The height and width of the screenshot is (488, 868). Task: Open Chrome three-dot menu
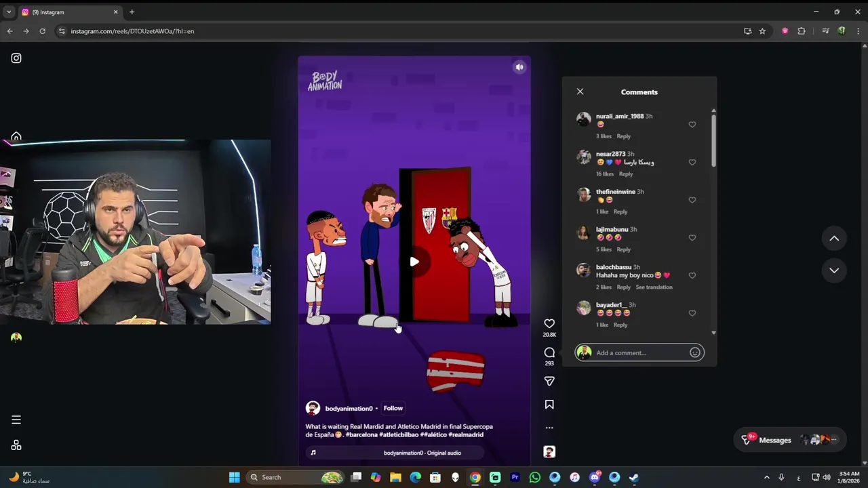859,31
